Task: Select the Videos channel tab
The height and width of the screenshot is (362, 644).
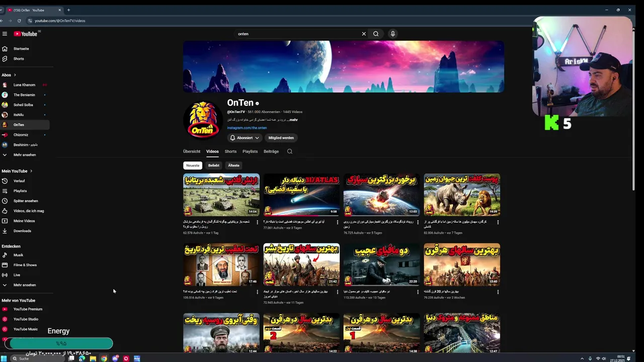Action: [x=212, y=151]
